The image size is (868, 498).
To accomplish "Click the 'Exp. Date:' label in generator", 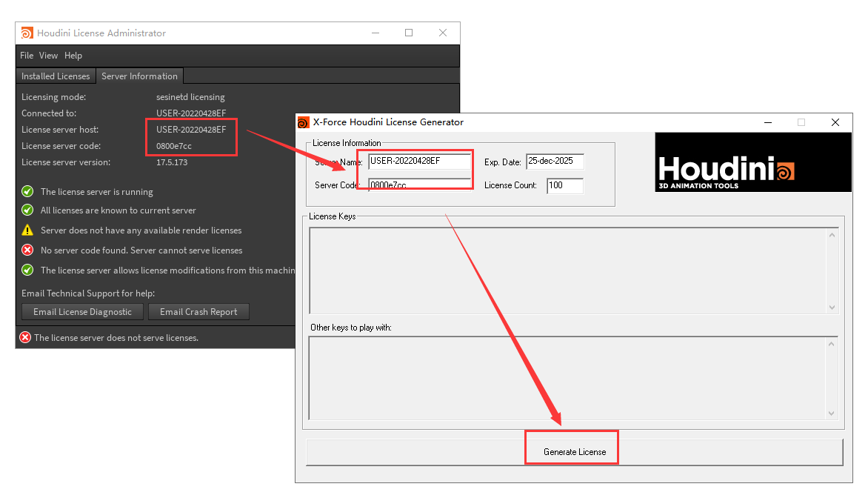I will click(x=503, y=162).
